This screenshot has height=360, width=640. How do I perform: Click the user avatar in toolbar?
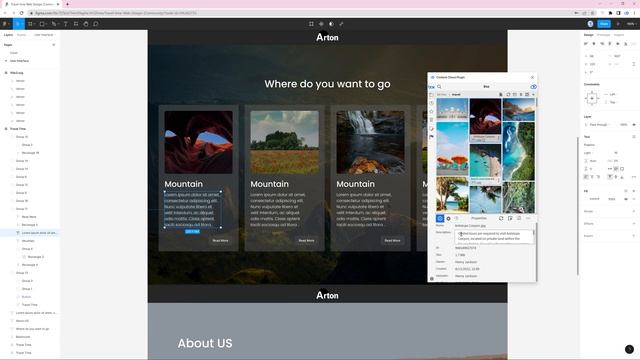click(590, 24)
